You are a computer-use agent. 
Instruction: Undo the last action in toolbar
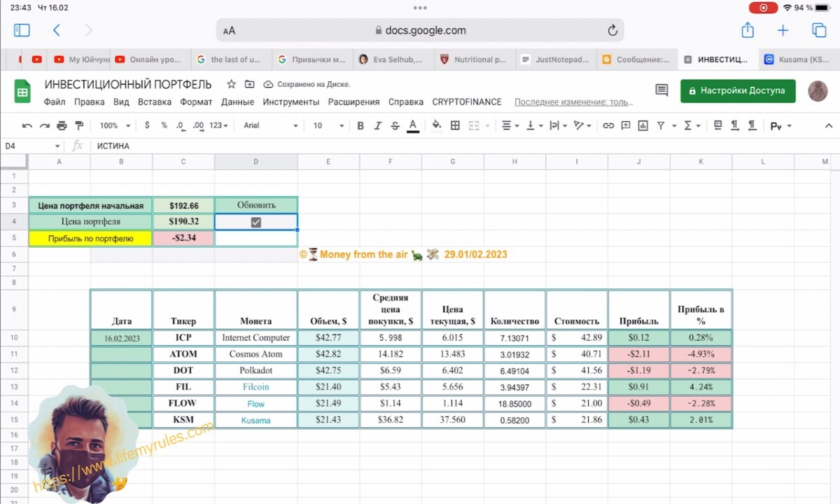point(27,125)
